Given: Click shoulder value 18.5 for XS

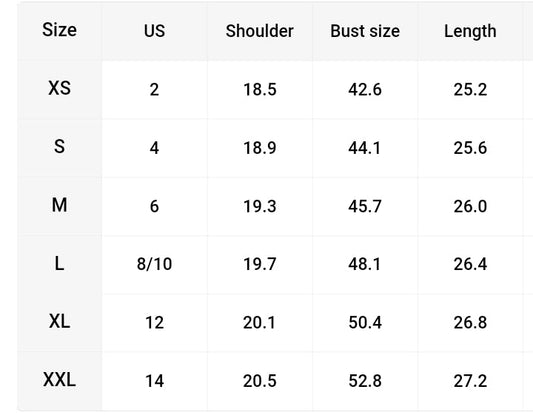Looking at the screenshot, I should tap(260, 90).
